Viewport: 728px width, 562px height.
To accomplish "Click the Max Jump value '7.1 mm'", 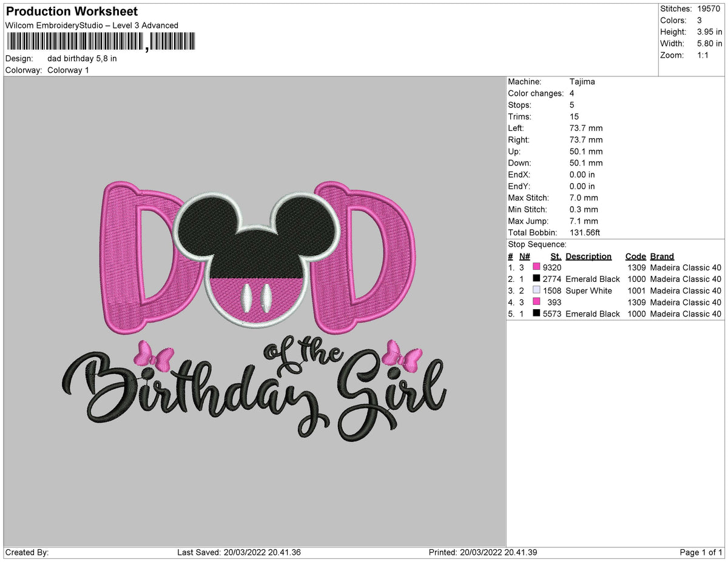I will [x=584, y=221].
